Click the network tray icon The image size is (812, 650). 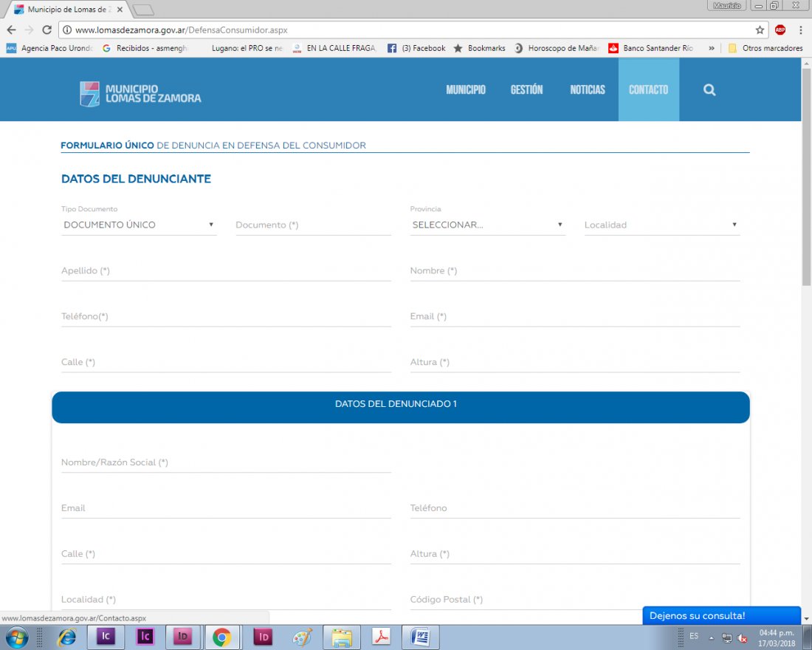(x=727, y=638)
